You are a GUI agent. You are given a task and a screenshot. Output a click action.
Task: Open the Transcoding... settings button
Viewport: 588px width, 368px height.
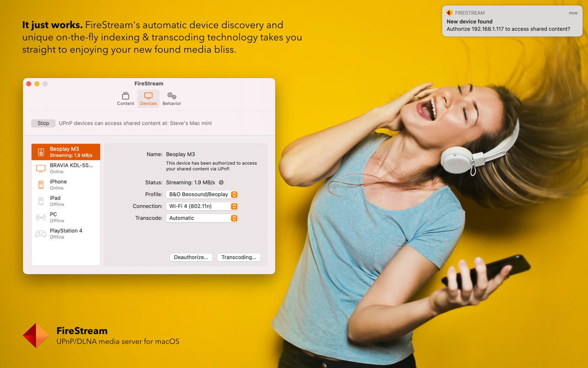(239, 257)
